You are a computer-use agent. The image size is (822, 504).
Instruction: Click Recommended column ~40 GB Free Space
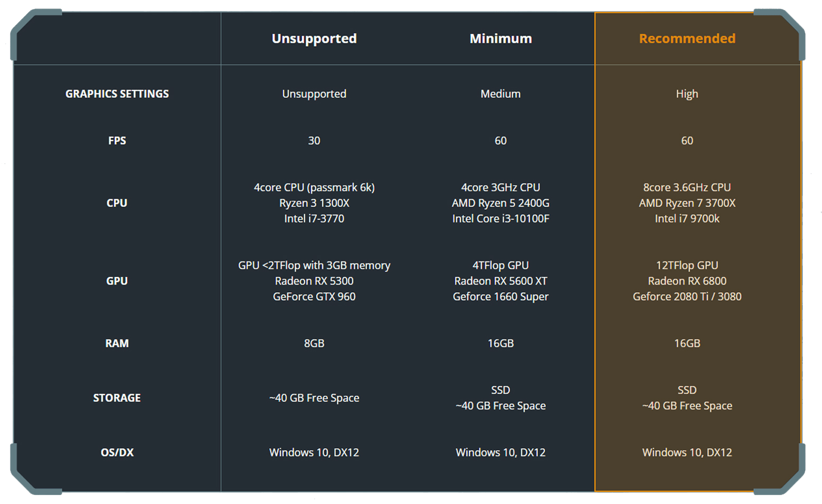pos(687,406)
